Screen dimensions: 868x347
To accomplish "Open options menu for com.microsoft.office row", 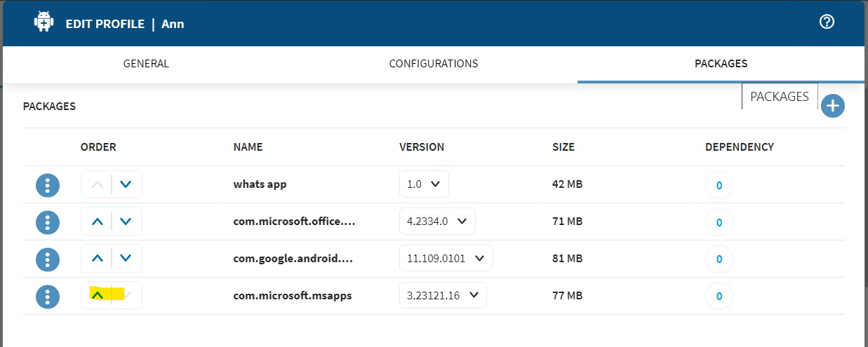I will [47, 222].
